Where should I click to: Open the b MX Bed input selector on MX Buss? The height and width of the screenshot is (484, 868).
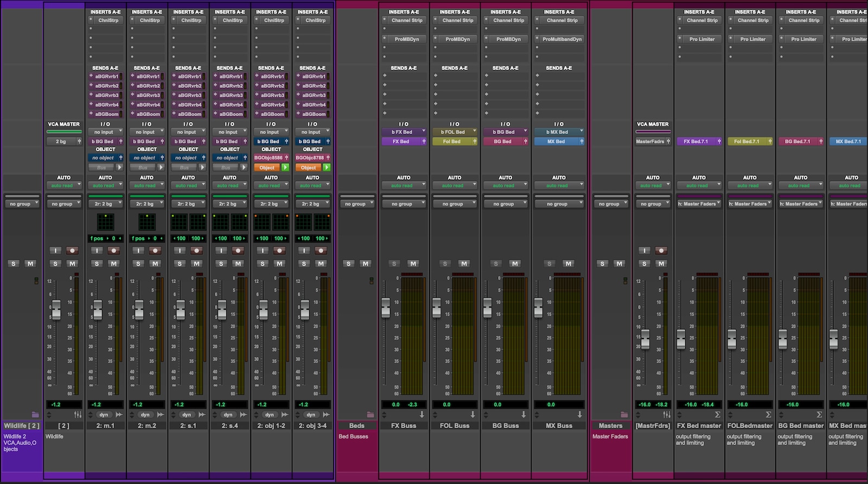click(559, 132)
